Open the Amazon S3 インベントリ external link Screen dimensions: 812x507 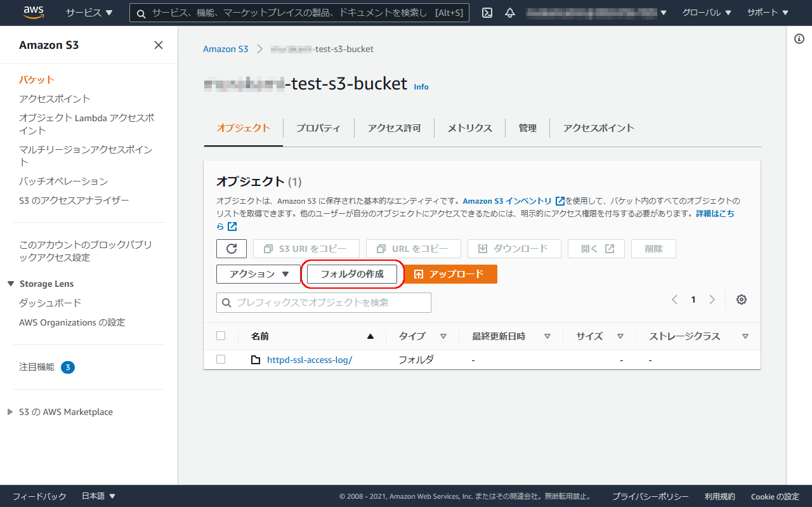coord(507,201)
